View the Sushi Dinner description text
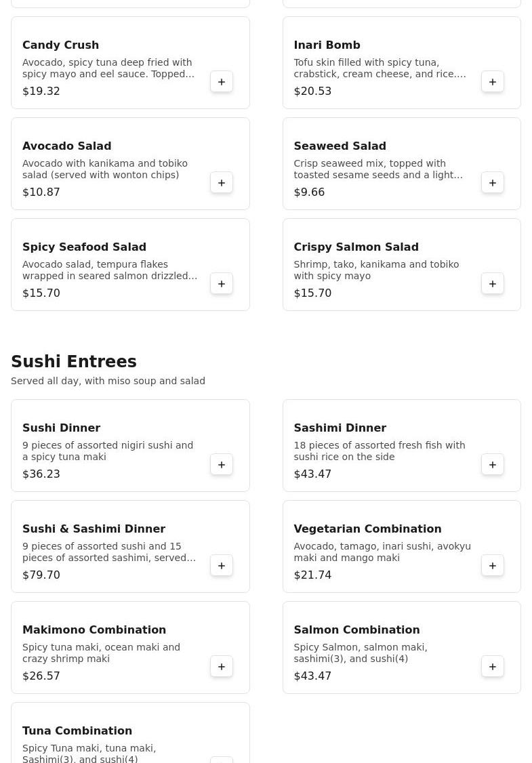Screen dimensions: 532x763 (108, 451)
